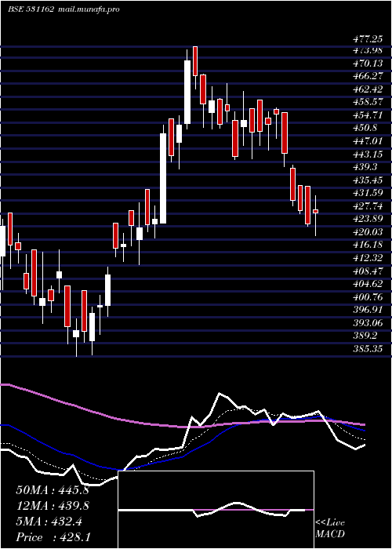Click inside the Live MACD inset chart
392x549 pixels.
[x=216, y=510]
